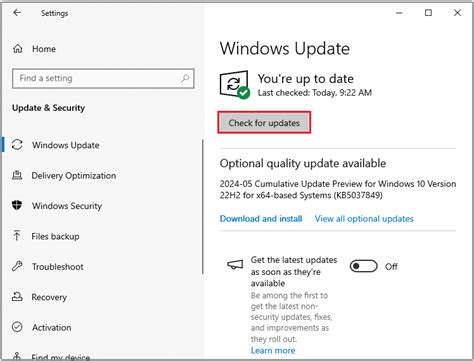The width and height of the screenshot is (474, 361).
Task: Click the Optional quality update available heading
Action: pyautogui.click(x=303, y=163)
